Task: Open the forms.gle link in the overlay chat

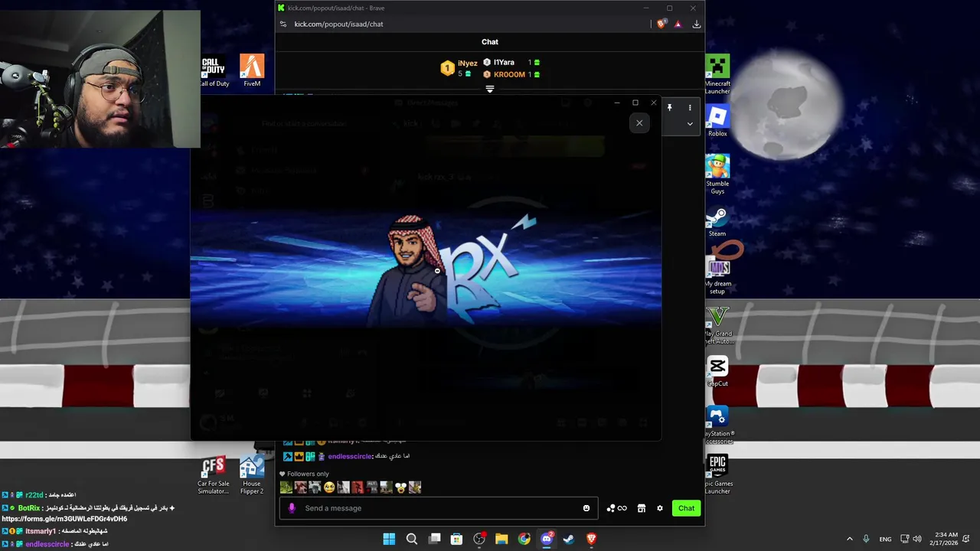Action: (x=64, y=519)
